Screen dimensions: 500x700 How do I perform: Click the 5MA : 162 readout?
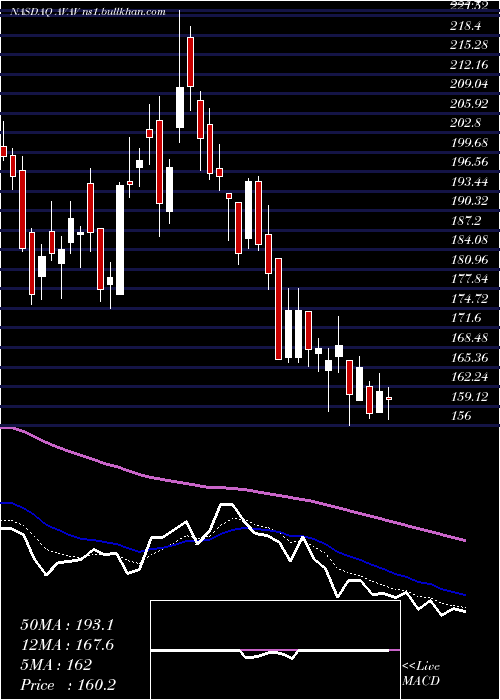[x=56, y=665]
